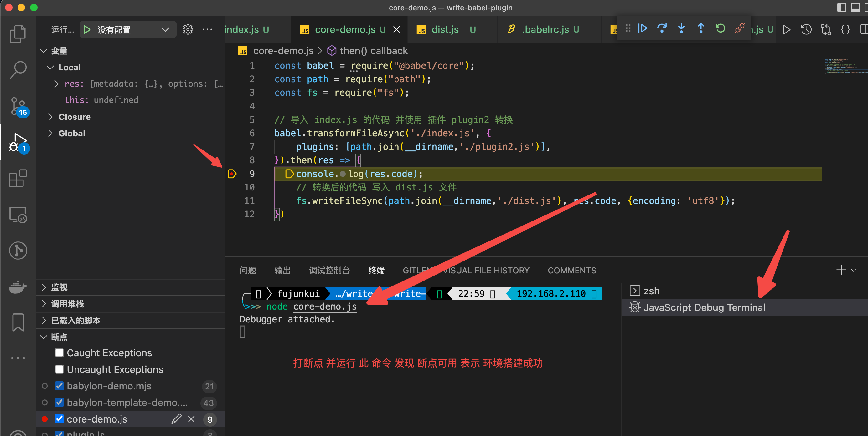
Task: Enable the Caught Exceptions breakpoint
Action: pos(59,352)
